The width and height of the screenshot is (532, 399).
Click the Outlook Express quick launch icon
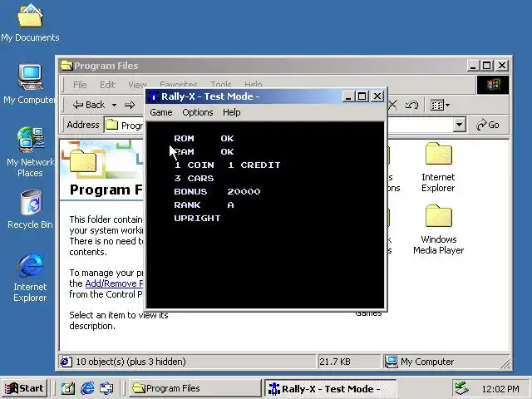pyautogui.click(x=106, y=388)
